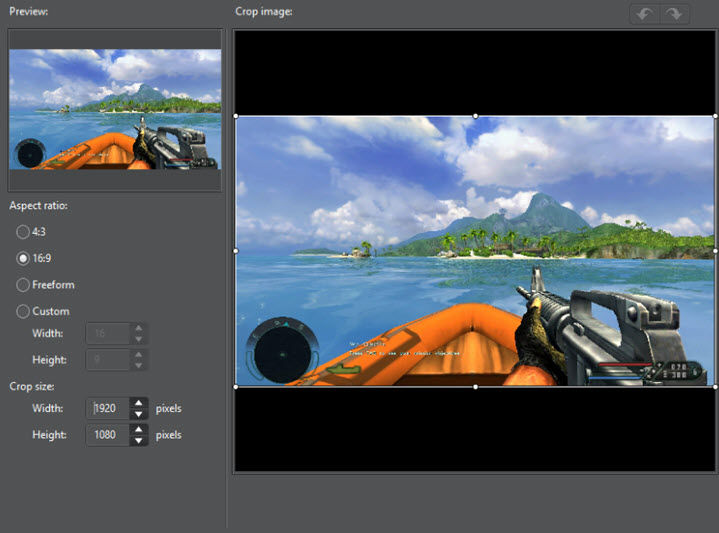The height and width of the screenshot is (533, 719).
Task: Decrease crop size Height with down arrow
Action: [139, 440]
